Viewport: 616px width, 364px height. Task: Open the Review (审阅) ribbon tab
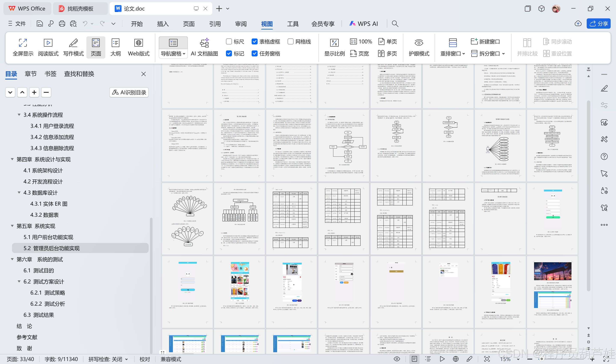tap(241, 24)
